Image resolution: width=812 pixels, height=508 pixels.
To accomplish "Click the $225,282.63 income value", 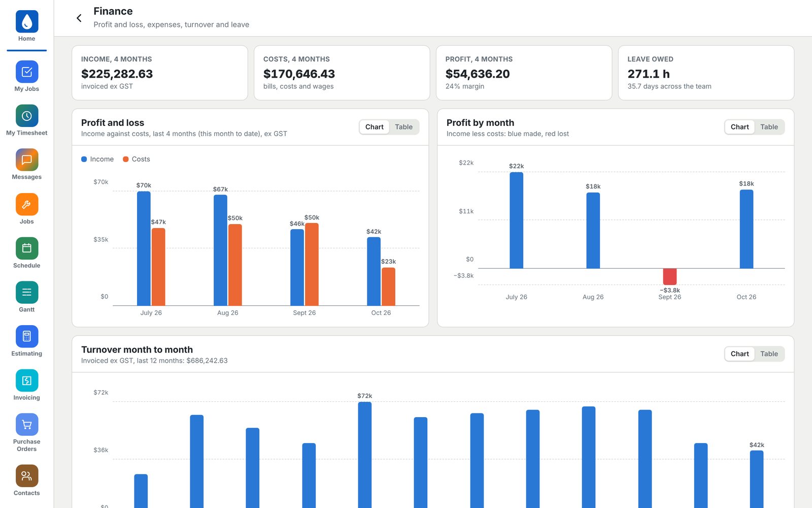I will [x=117, y=74].
